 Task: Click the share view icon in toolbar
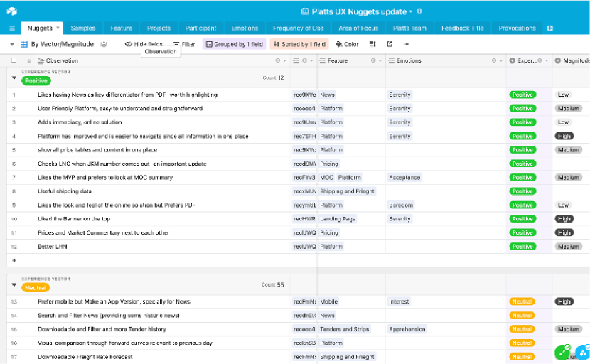coord(390,44)
